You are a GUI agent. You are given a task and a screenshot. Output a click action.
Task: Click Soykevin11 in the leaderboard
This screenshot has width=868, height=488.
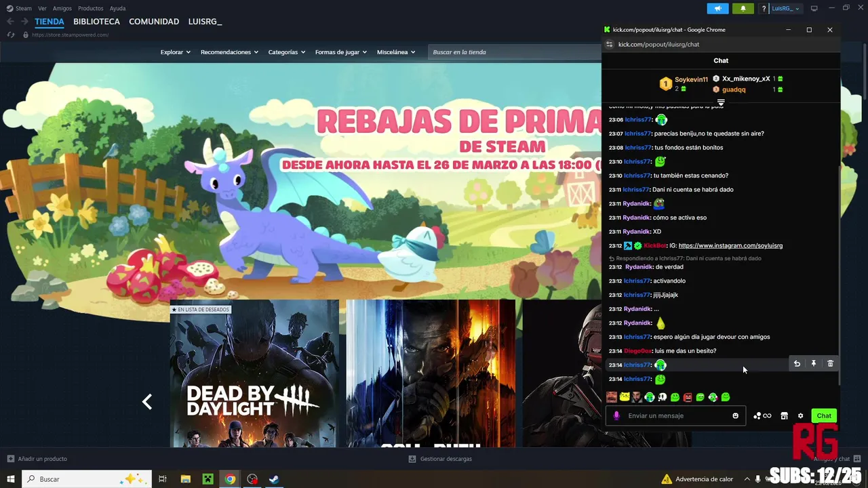(691, 80)
